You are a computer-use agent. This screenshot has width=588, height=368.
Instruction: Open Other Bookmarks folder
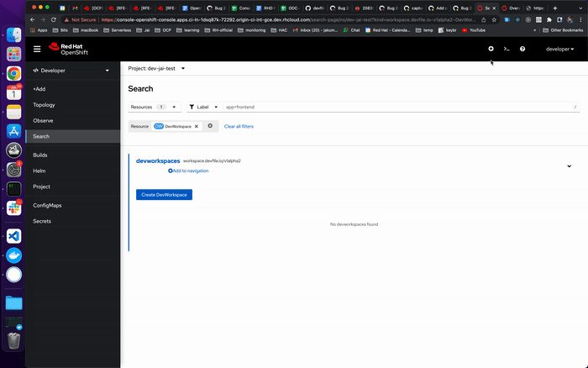[x=563, y=30]
